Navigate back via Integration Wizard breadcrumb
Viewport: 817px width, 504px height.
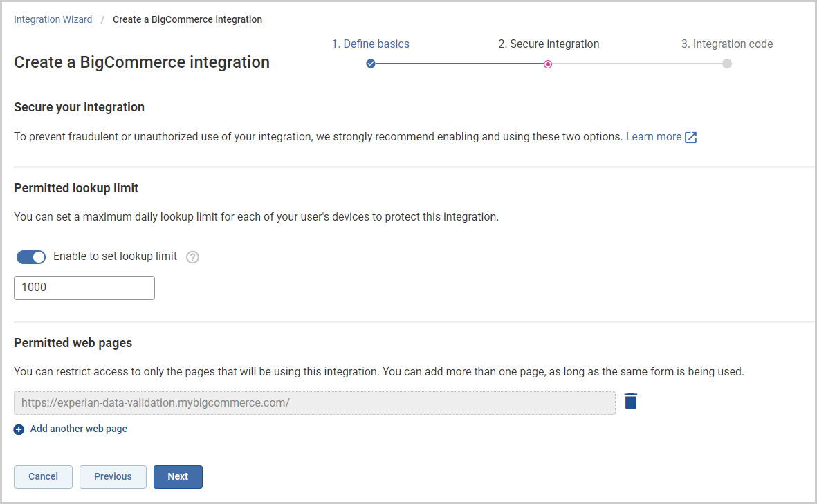(x=53, y=19)
